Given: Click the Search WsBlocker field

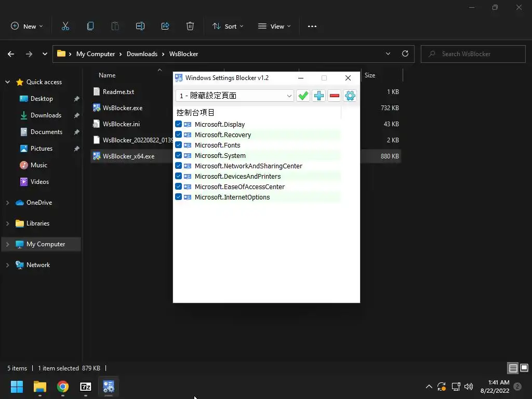Looking at the screenshot, I should (x=473, y=54).
